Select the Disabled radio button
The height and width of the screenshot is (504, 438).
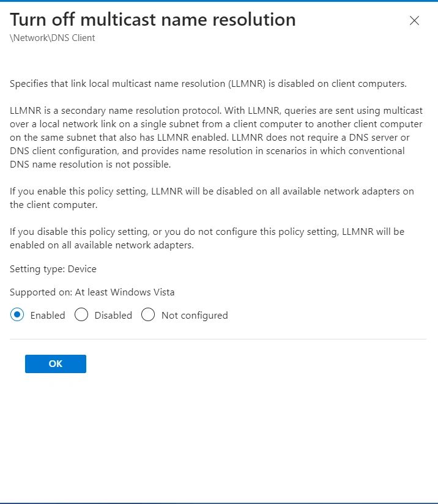81,314
